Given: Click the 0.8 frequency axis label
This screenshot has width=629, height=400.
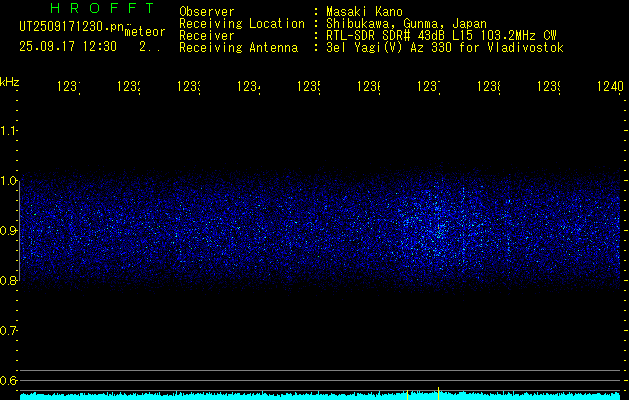Looking at the screenshot, I should click(8, 280).
